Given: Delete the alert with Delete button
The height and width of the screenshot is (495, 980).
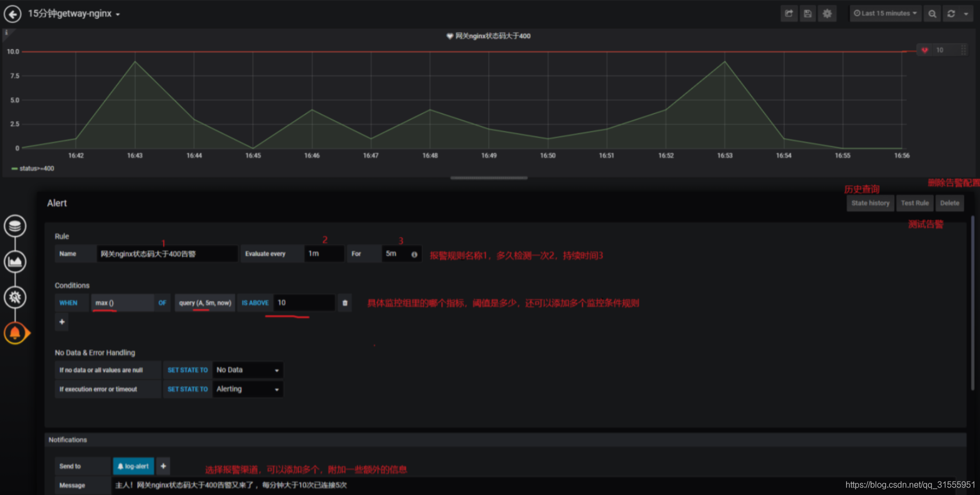Looking at the screenshot, I should pos(950,203).
